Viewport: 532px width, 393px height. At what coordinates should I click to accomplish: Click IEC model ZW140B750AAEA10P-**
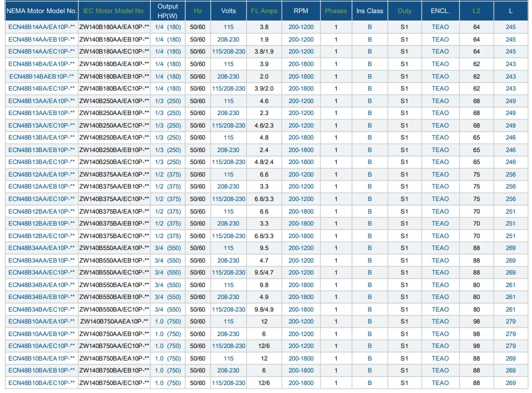click(114, 321)
